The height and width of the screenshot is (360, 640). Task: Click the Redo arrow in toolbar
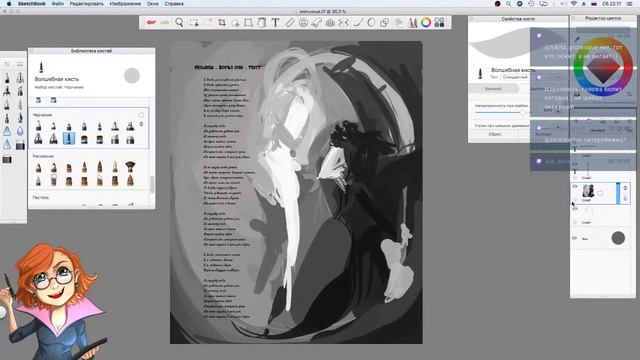click(x=165, y=22)
